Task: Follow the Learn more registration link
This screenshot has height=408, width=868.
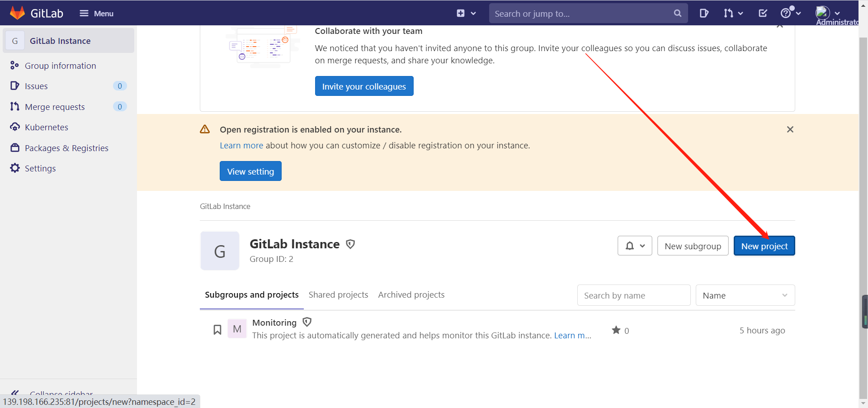Action: click(x=241, y=146)
